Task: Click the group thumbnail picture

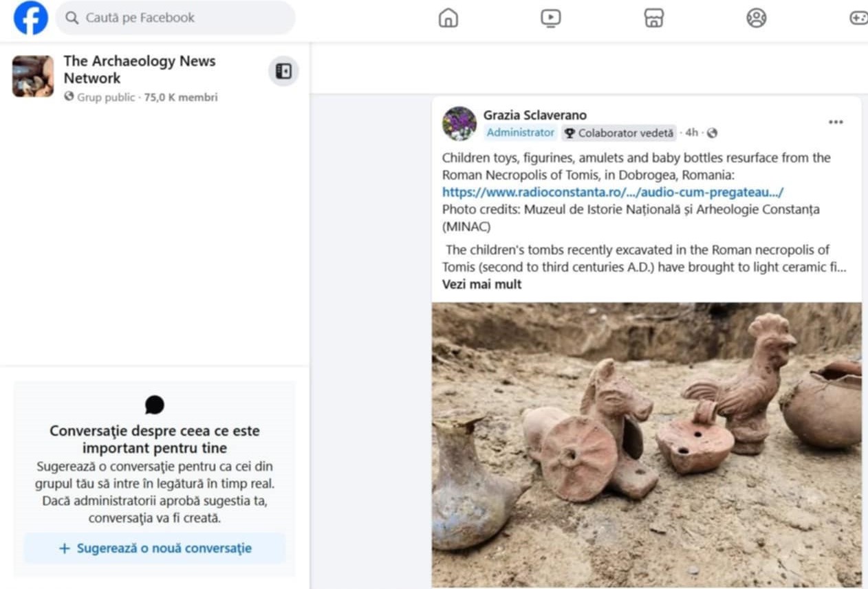Action: [33, 76]
